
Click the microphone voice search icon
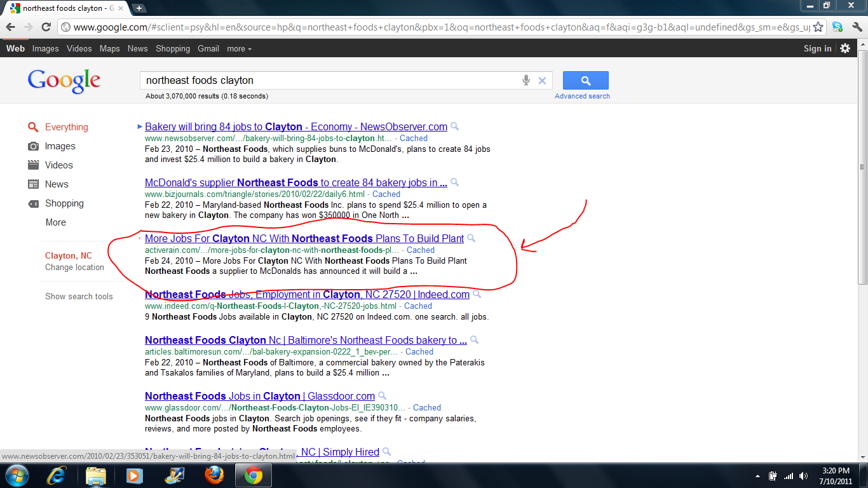point(526,81)
